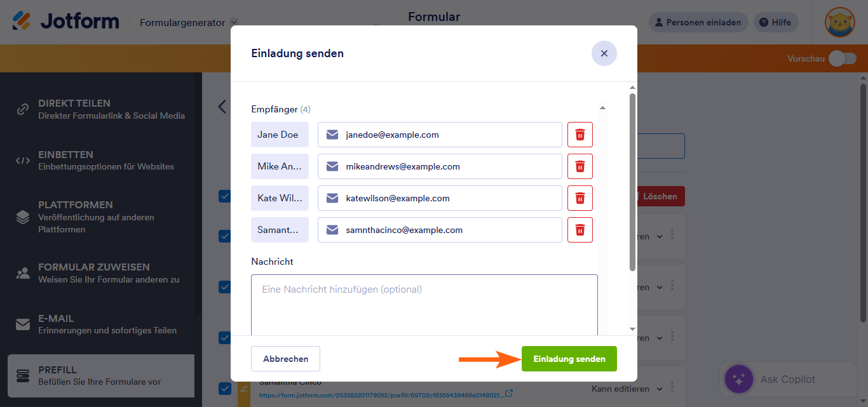Close the Einladung senden dialog
Screen dimensions: 868x407
coord(604,53)
